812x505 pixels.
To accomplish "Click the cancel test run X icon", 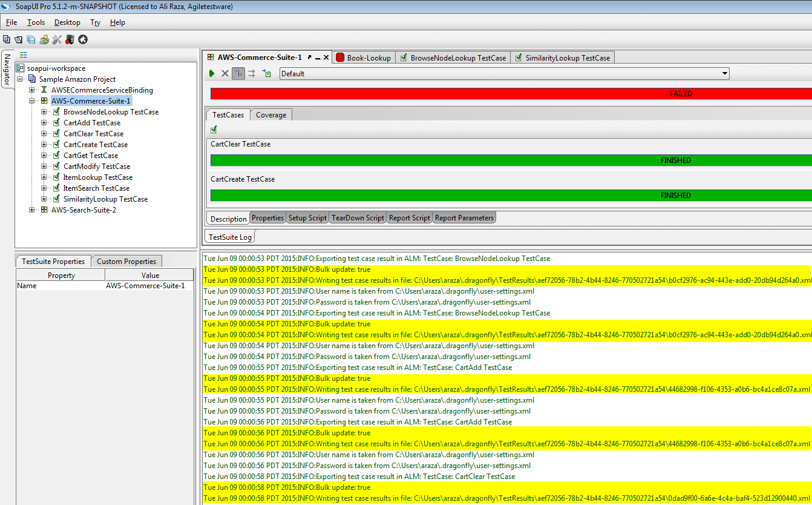I will (225, 73).
